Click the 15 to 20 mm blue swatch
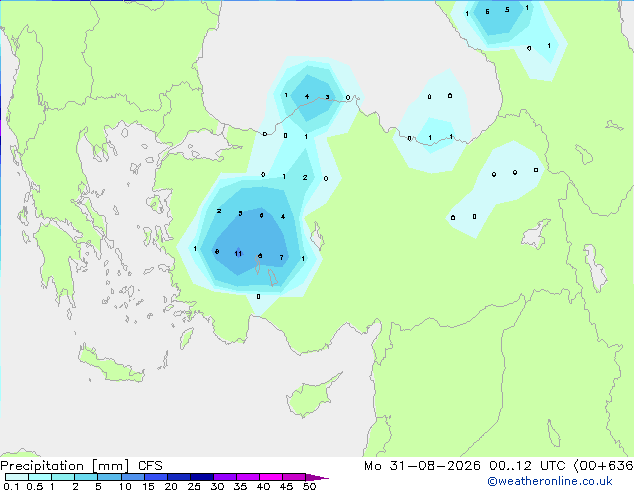This screenshot has height=490, width=634. 155,477
